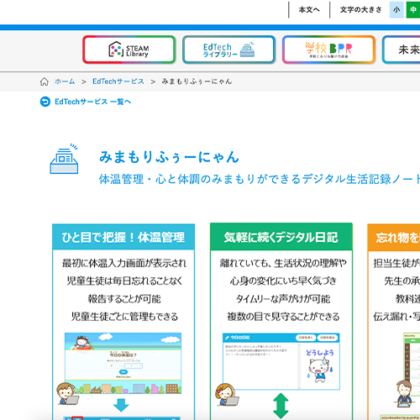Click 文字の大きさ label
420x420 pixels.
361,10
